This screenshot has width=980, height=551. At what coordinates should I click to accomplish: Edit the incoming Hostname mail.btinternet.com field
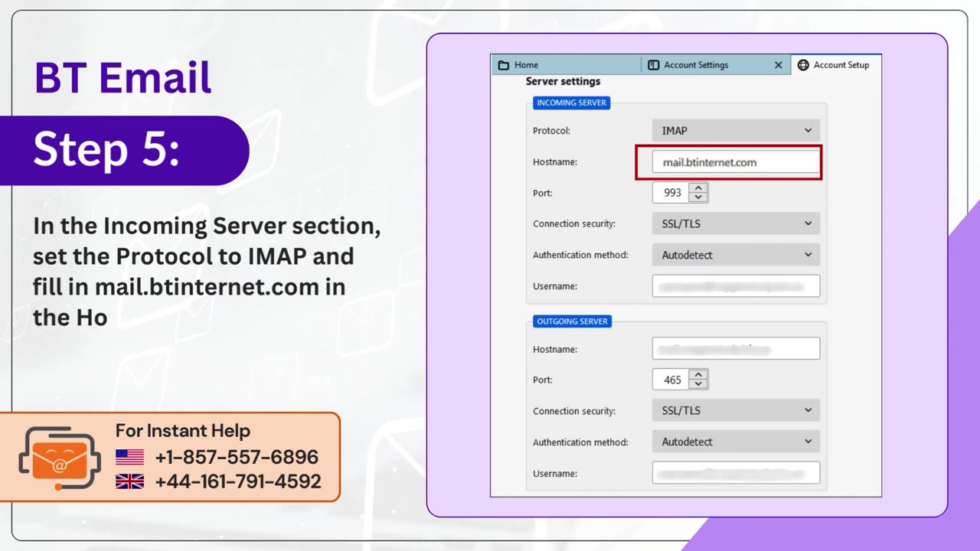(736, 162)
